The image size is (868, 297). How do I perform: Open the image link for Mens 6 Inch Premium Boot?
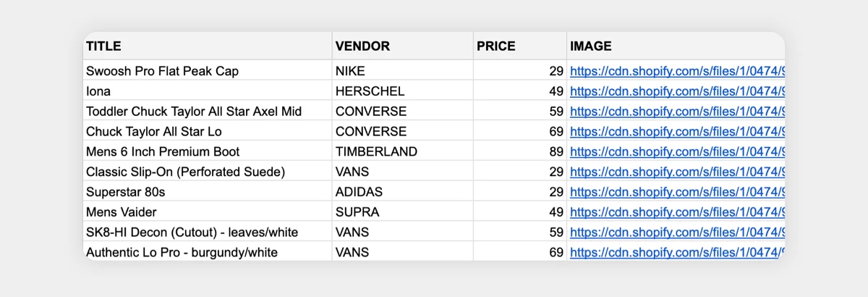[x=677, y=151]
